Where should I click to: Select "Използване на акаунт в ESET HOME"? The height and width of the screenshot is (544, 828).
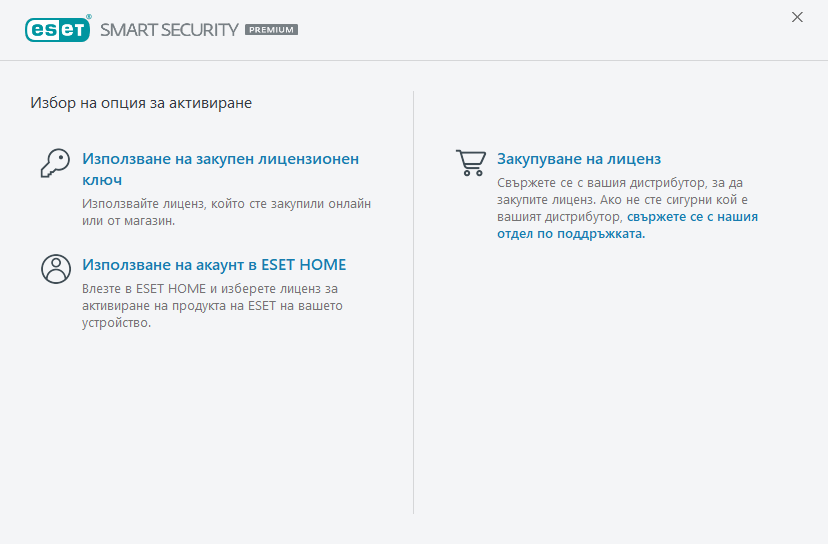214,265
